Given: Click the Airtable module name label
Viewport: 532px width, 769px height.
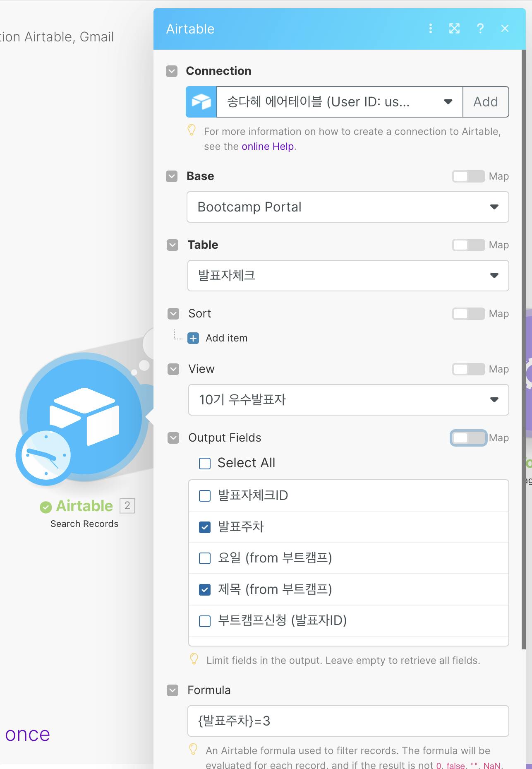Looking at the screenshot, I should coord(84,506).
